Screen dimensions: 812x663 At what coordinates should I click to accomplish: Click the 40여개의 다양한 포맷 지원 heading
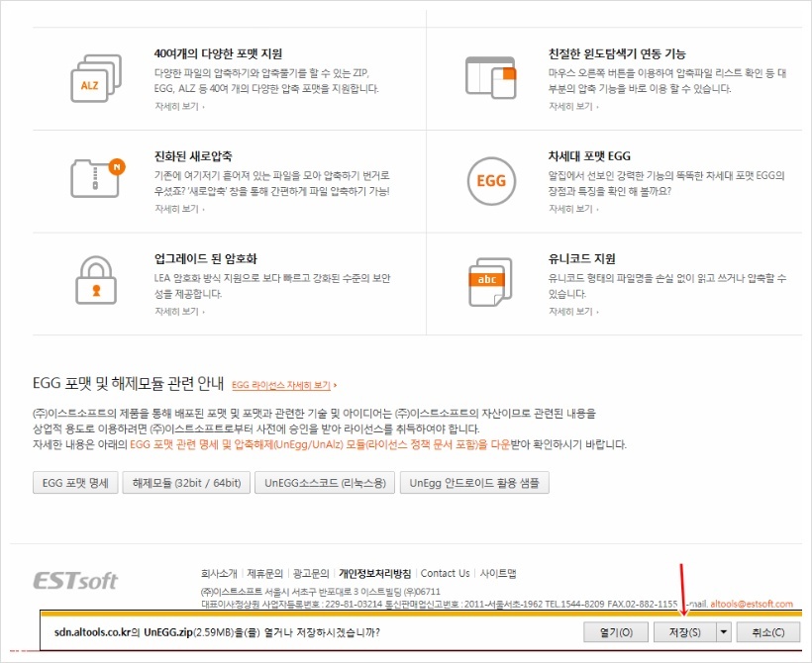coord(218,53)
